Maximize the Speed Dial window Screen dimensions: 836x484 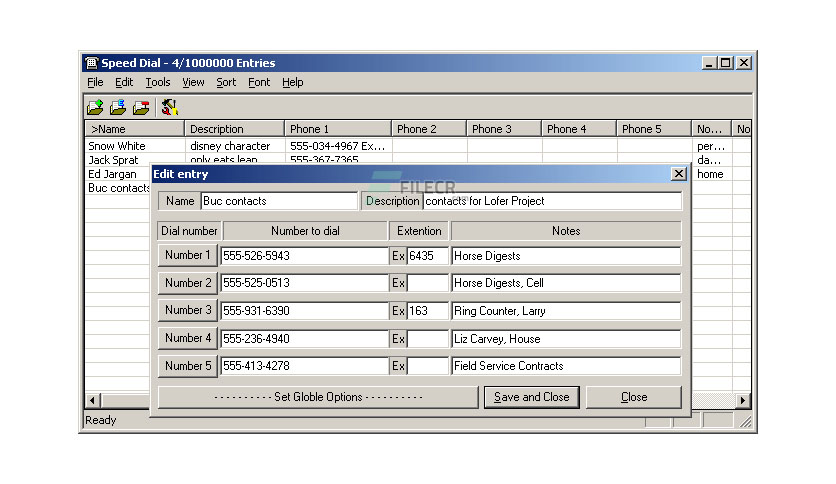point(725,63)
